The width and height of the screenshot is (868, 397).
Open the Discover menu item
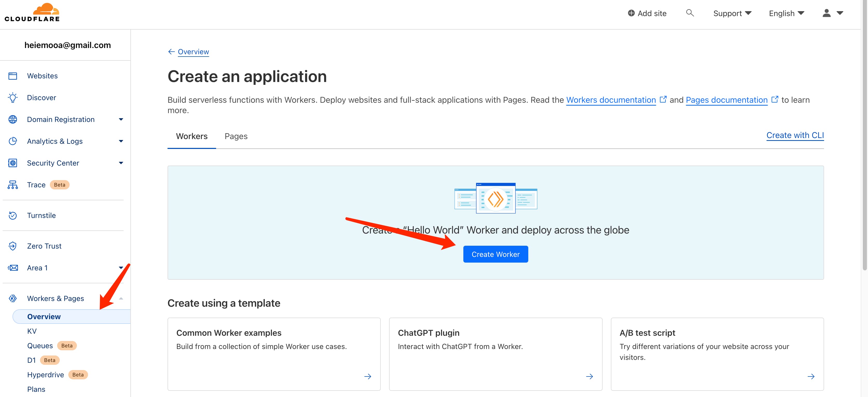pos(42,98)
